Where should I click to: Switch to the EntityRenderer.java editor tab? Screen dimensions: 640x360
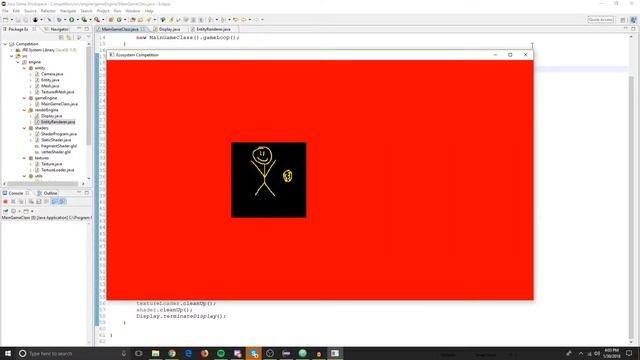tap(213, 29)
